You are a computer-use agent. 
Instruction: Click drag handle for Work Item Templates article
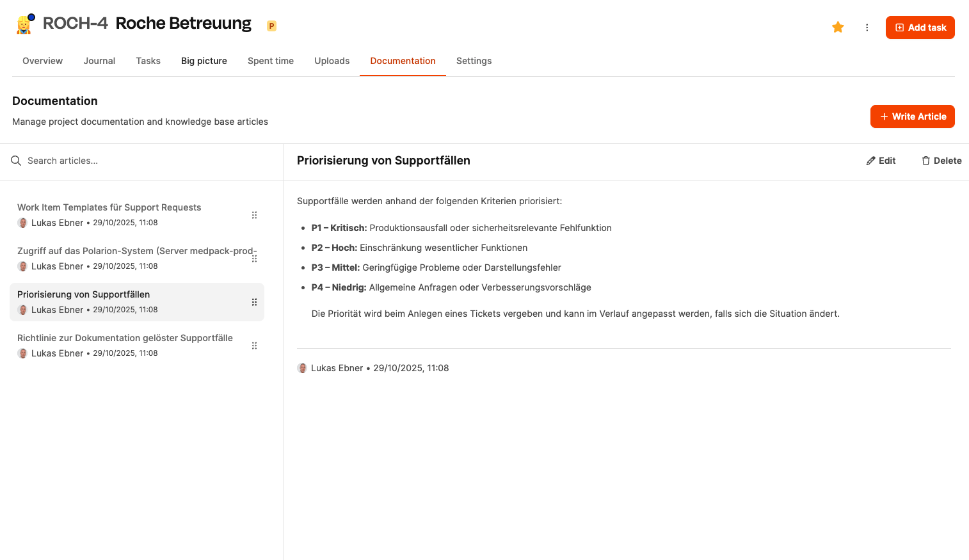click(x=254, y=215)
